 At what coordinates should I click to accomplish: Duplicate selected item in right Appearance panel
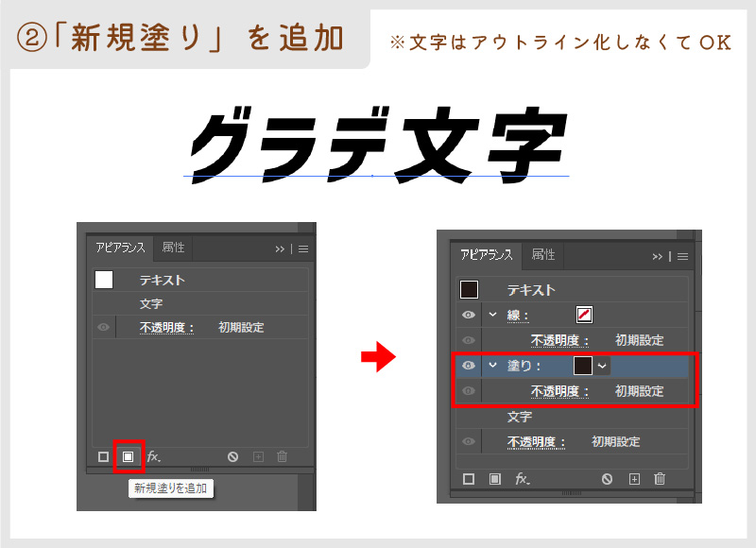(x=634, y=479)
